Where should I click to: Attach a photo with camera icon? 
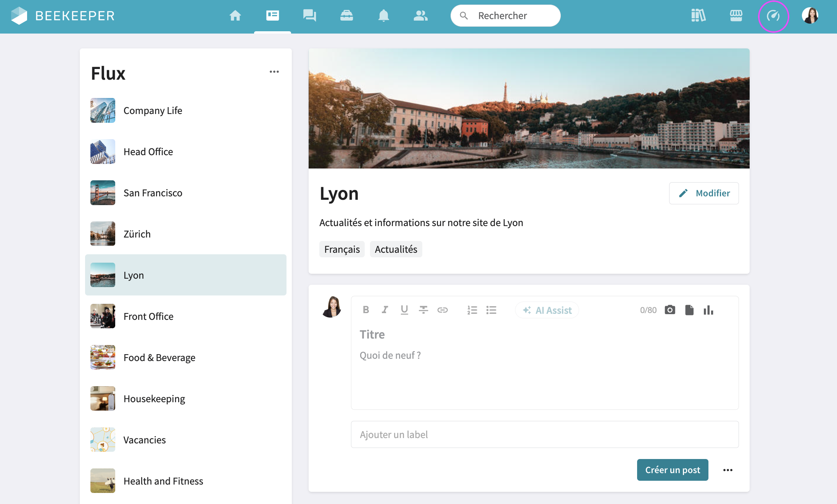click(x=670, y=310)
